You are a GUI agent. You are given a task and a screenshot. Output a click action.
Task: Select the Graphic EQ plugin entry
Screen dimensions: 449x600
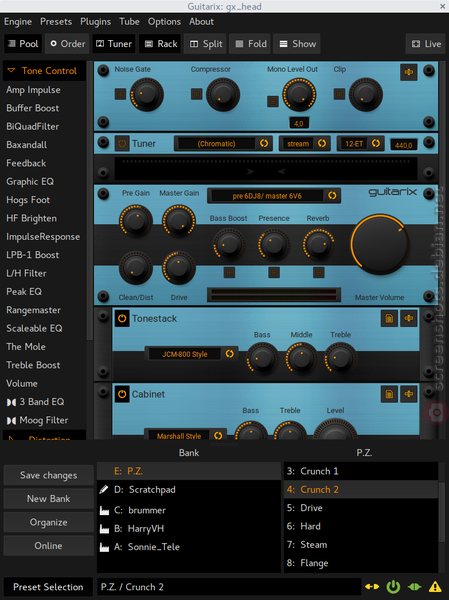point(44,182)
